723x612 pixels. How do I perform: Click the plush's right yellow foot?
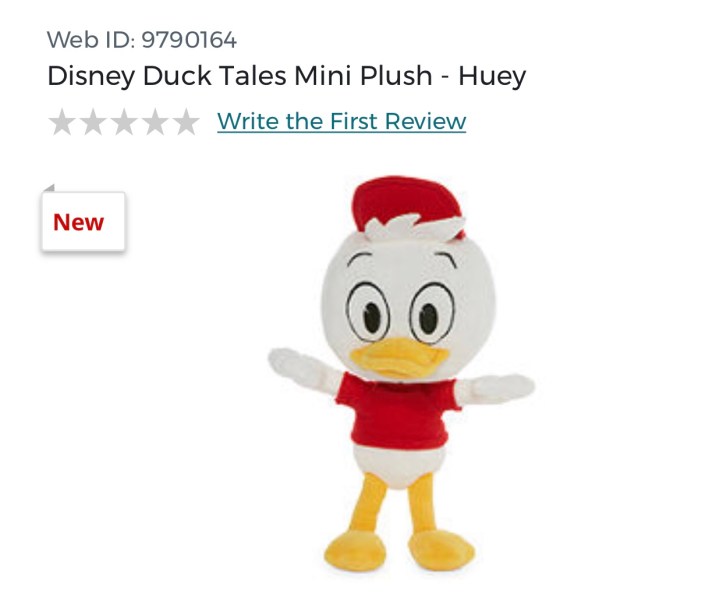pyautogui.click(x=441, y=550)
